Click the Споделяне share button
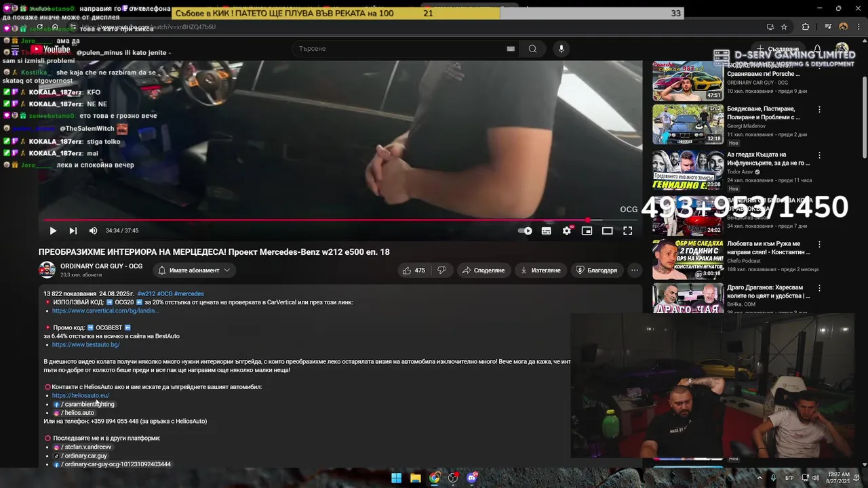 483,270
